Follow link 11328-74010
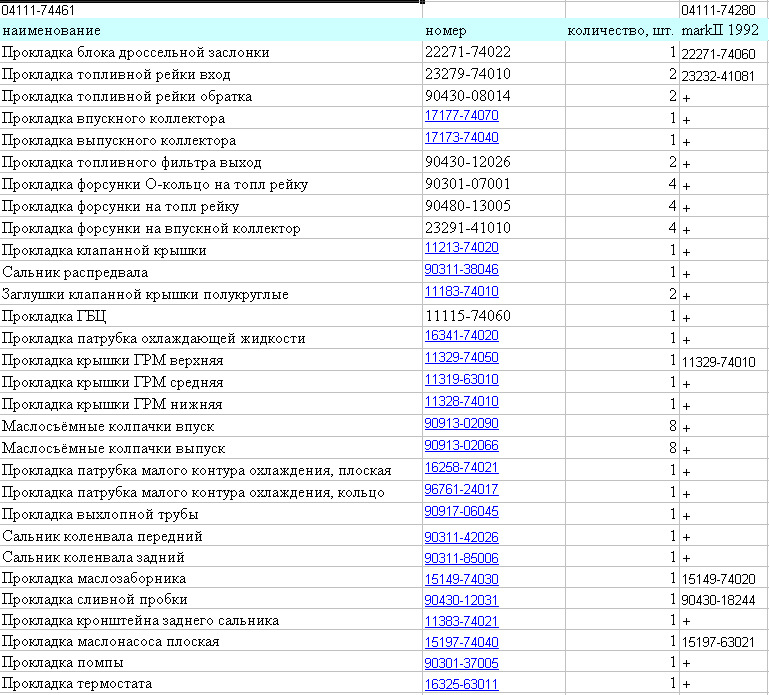 pyautogui.click(x=461, y=402)
